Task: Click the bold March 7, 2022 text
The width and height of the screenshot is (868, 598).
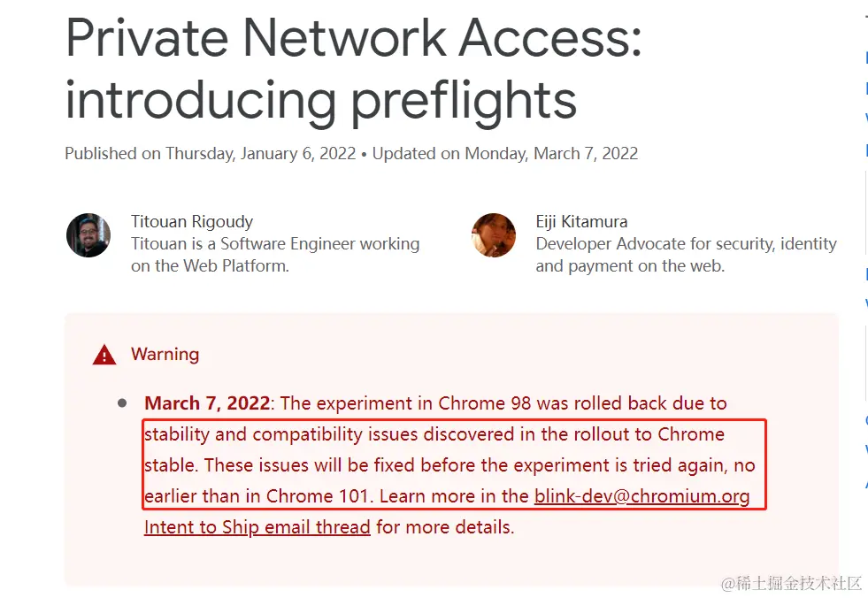Action: [207, 403]
